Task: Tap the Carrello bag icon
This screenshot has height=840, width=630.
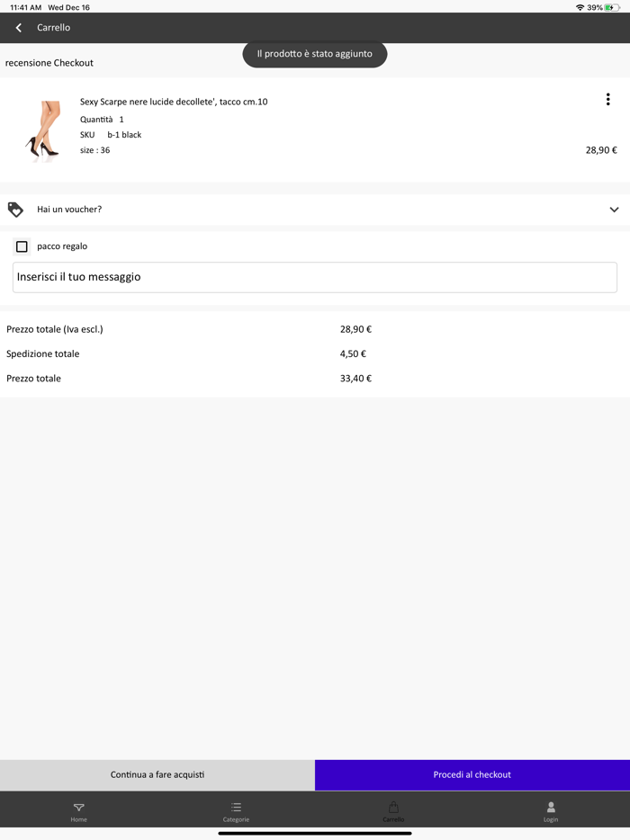Action: (393, 808)
